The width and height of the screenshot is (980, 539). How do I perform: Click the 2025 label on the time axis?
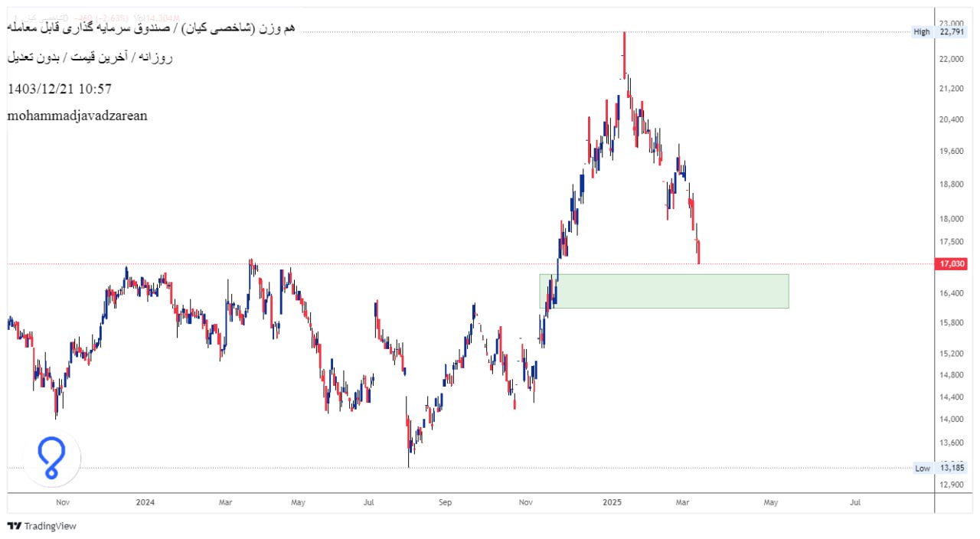coord(611,503)
